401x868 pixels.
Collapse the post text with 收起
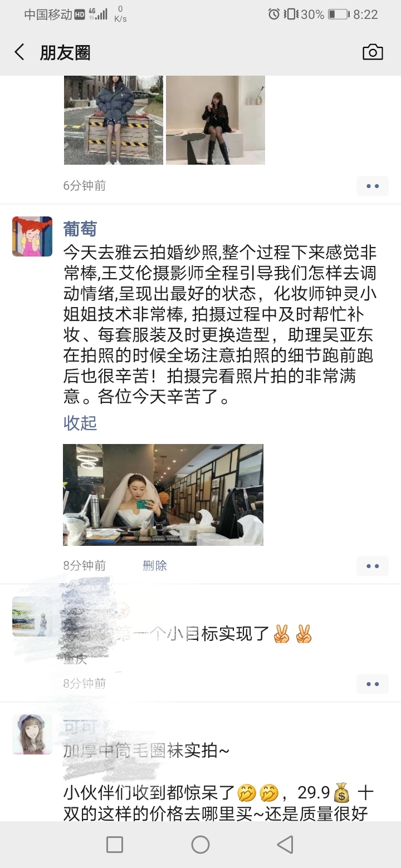coord(80,423)
